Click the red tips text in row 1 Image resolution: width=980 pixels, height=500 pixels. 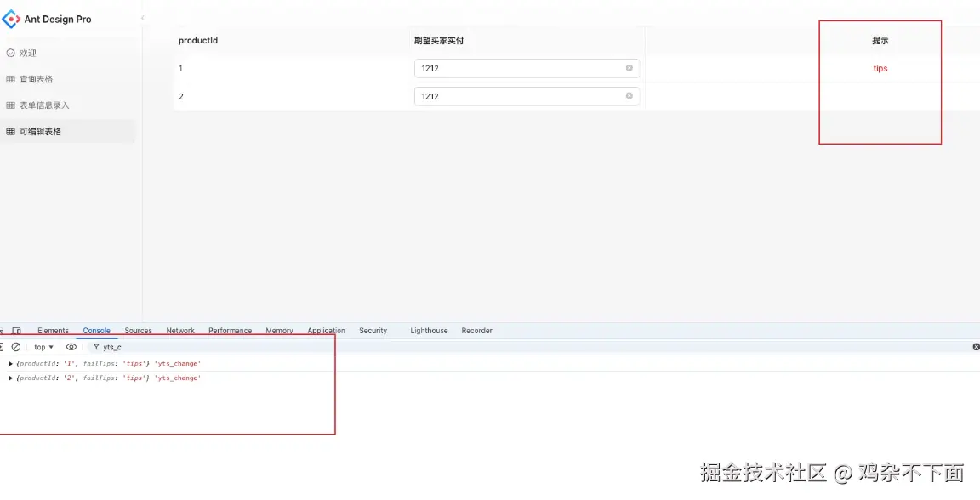[880, 69]
